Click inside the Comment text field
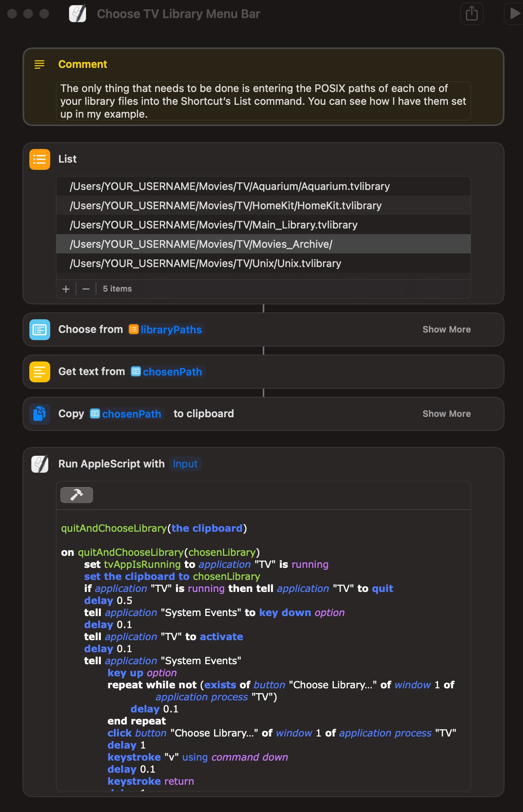Viewport: 523px width, 812px height. pyautogui.click(x=264, y=101)
